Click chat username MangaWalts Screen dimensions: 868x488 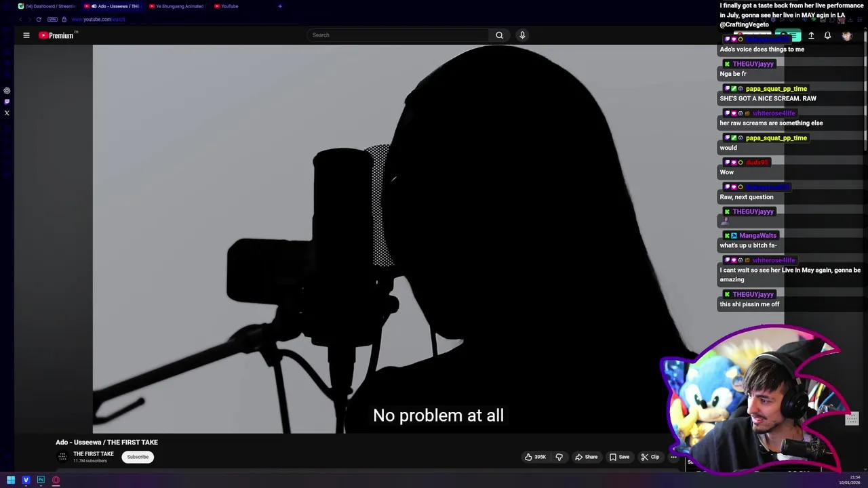coord(757,236)
